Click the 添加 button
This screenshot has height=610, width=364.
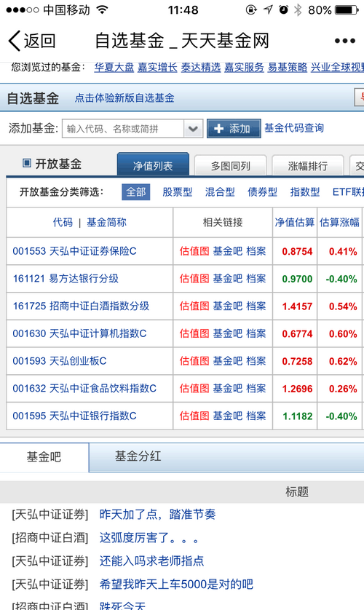click(234, 128)
